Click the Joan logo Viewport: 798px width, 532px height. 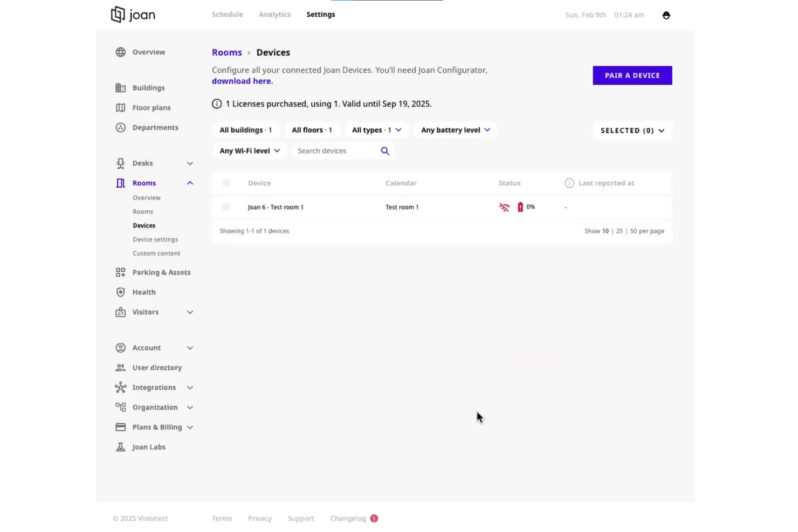point(133,15)
